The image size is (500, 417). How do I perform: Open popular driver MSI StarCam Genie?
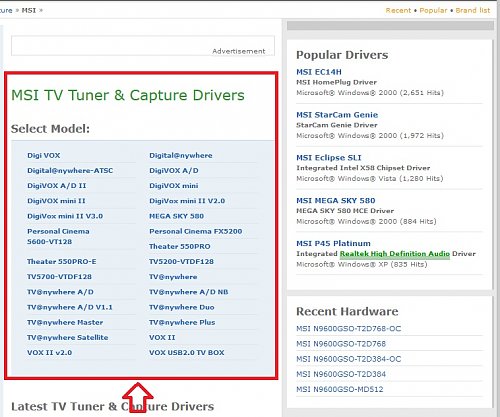(337, 115)
